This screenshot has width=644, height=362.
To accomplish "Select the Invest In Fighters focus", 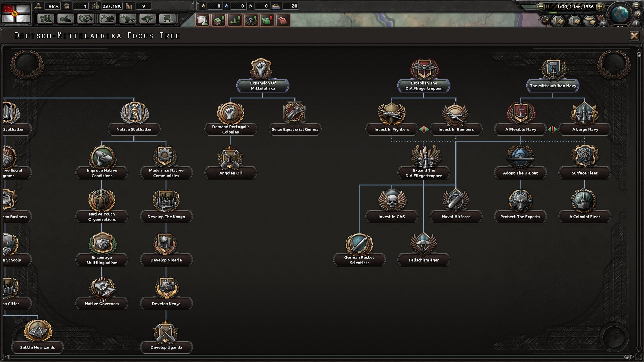I will point(391,129).
